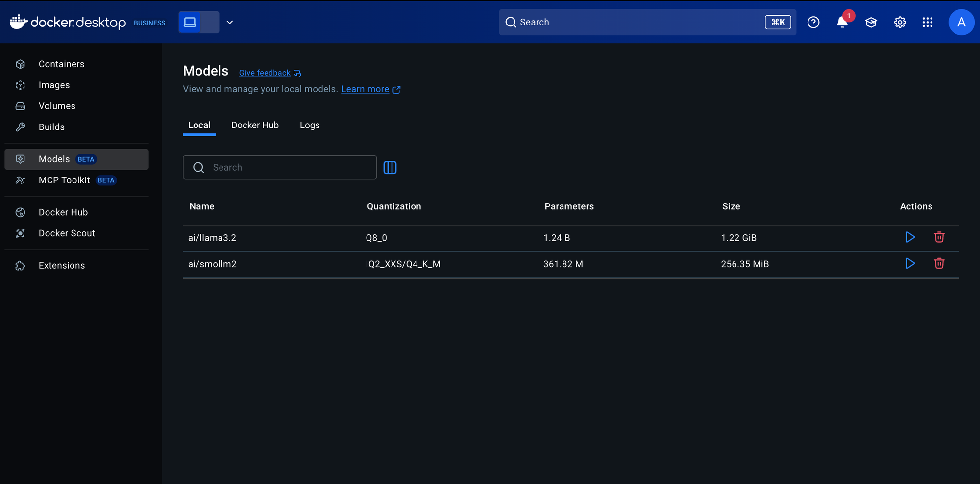Viewport: 980px width, 484px height.
Task: Open the apps grid icon
Action: 928,22
